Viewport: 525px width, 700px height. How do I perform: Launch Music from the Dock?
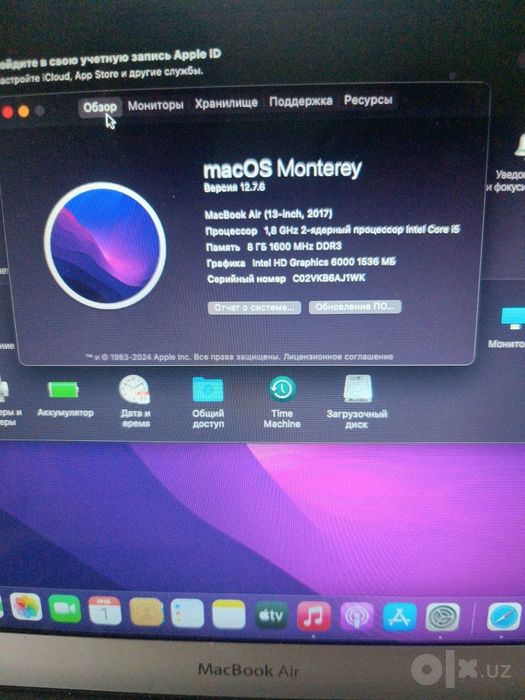[x=314, y=616]
